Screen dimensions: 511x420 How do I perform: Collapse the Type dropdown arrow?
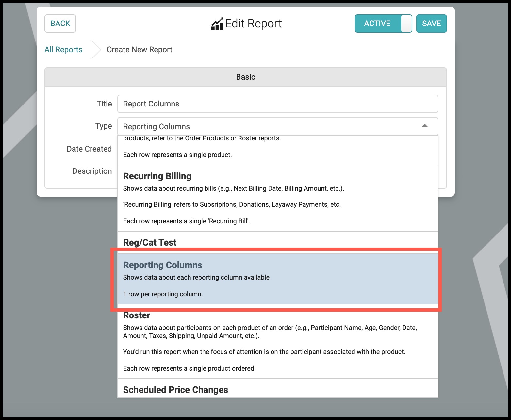click(424, 126)
